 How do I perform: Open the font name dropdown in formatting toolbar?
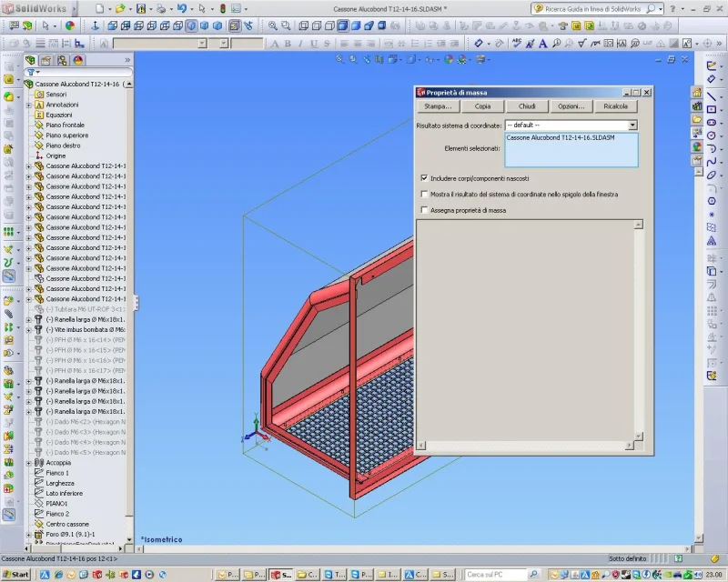(202, 43)
